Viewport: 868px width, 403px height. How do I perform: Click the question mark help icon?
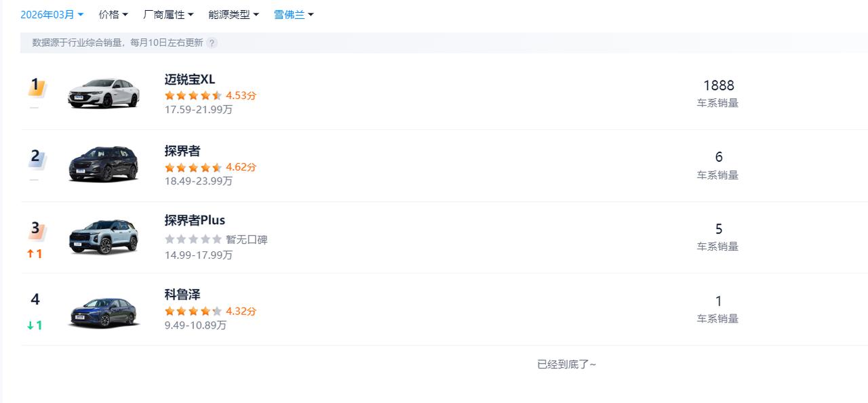point(212,43)
